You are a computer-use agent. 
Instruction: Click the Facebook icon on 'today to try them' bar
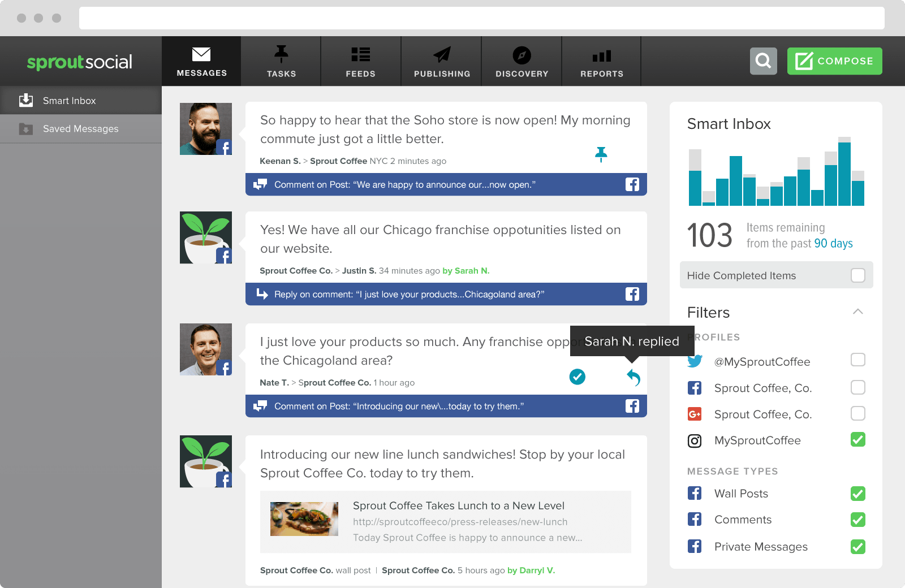(x=632, y=406)
